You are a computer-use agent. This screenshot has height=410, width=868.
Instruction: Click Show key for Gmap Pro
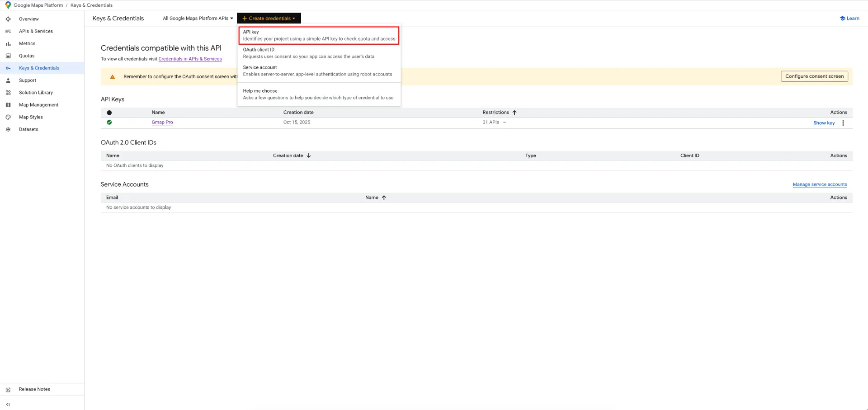(824, 123)
